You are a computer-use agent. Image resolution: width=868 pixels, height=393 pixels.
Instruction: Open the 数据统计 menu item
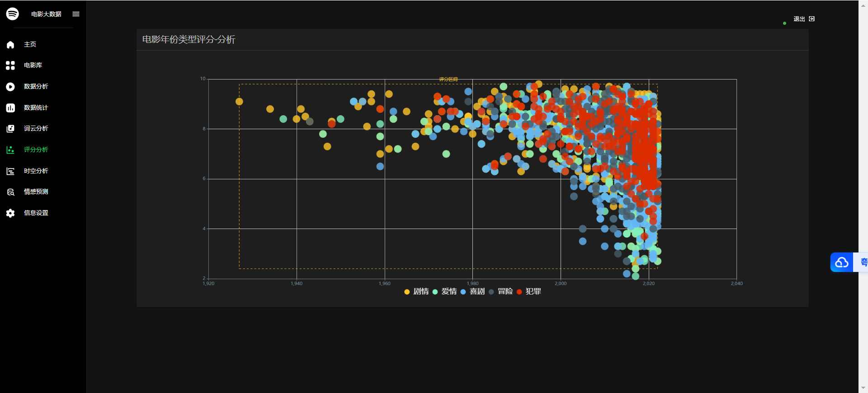coord(36,108)
